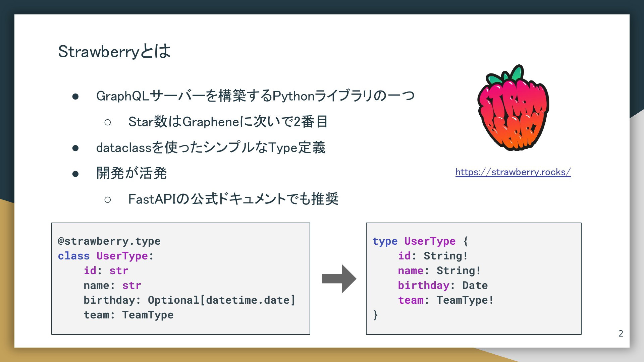Select the sub-bullet 'Star数はGrapheneに次いで2番目'
Viewport: 644px width, 362px height.
click(228, 122)
